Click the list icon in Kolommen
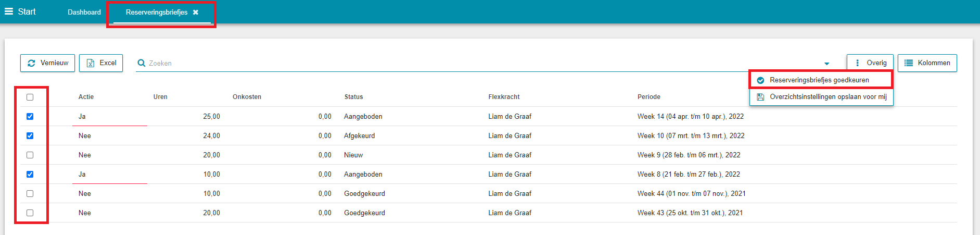The image size is (980, 235). (x=909, y=63)
